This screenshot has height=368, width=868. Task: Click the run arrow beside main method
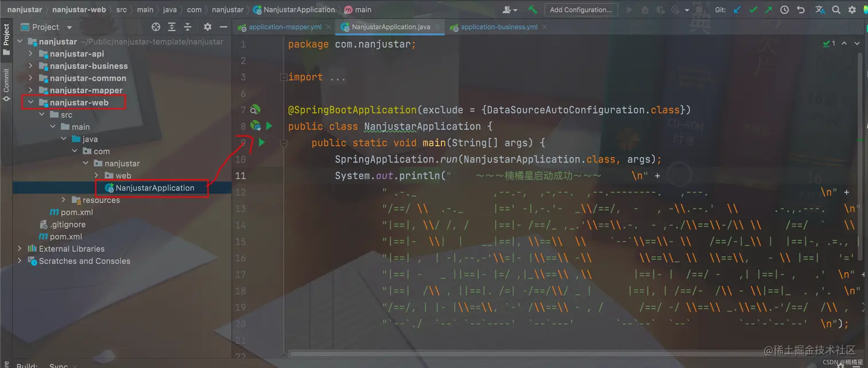tap(262, 142)
